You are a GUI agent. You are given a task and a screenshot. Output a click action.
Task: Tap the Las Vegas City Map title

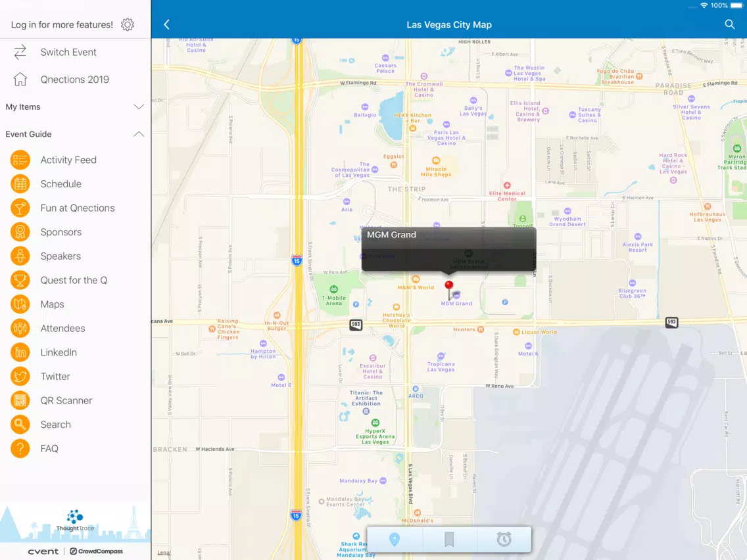point(448,25)
